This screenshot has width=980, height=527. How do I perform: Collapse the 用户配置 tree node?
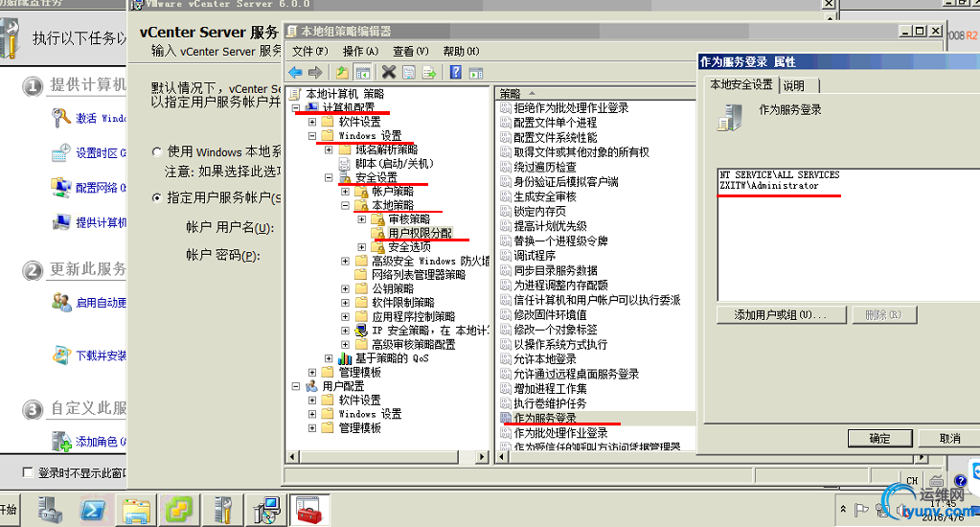pos(296,386)
